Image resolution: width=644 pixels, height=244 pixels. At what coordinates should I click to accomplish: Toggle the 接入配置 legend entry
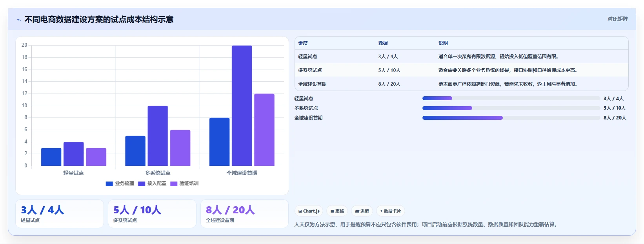click(152, 183)
